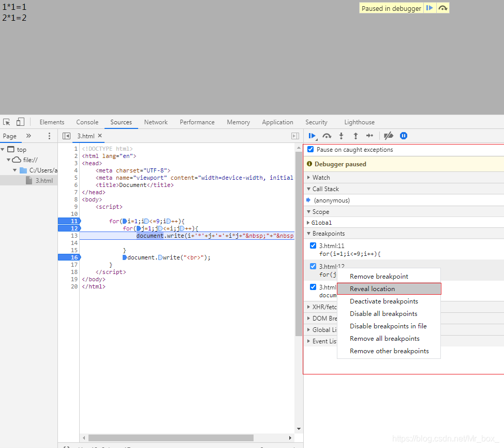Toggle the device toolbar icon

pyautogui.click(x=20, y=122)
